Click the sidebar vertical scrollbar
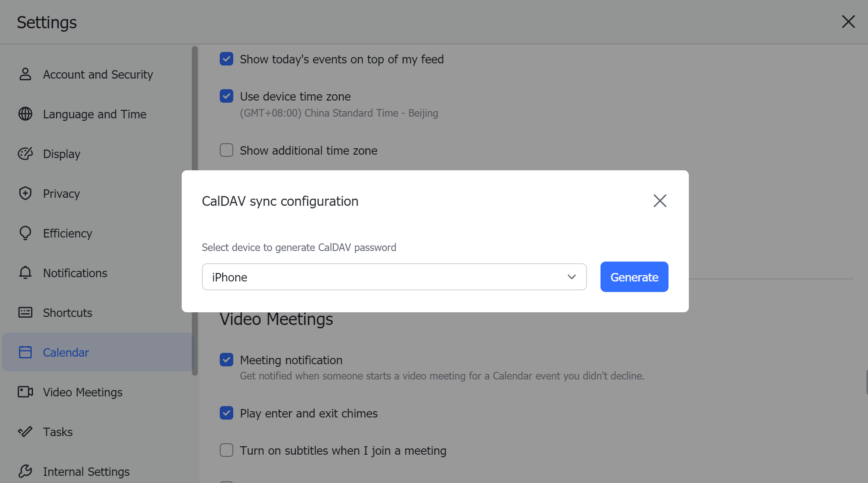The height and width of the screenshot is (483, 868). (195, 210)
